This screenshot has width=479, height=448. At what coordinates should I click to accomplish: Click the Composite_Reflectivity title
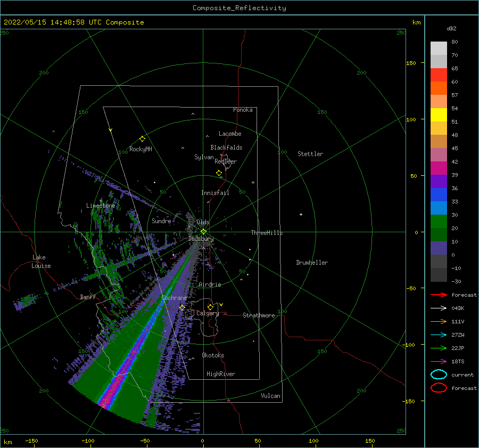point(240,8)
